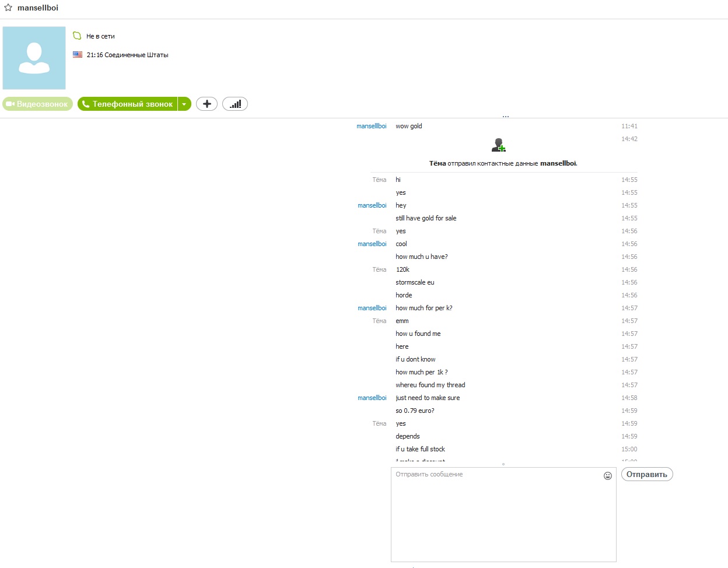Viewport: 728px width, 568px height.
Task: Select the message 'how much per 1k ?'
Action: (422, 372)
